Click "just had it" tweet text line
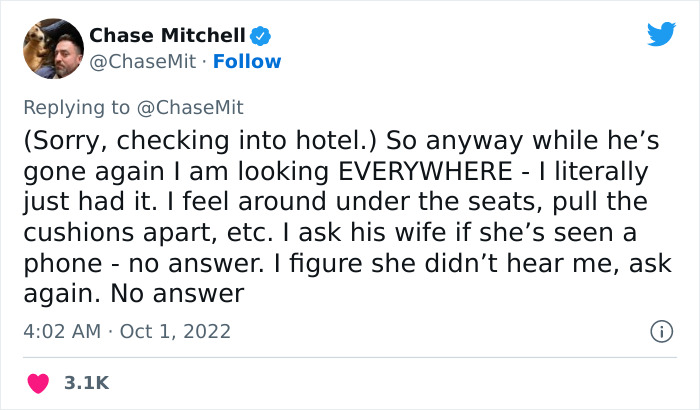This screenshot has width=700, height=410. point(90,202)
